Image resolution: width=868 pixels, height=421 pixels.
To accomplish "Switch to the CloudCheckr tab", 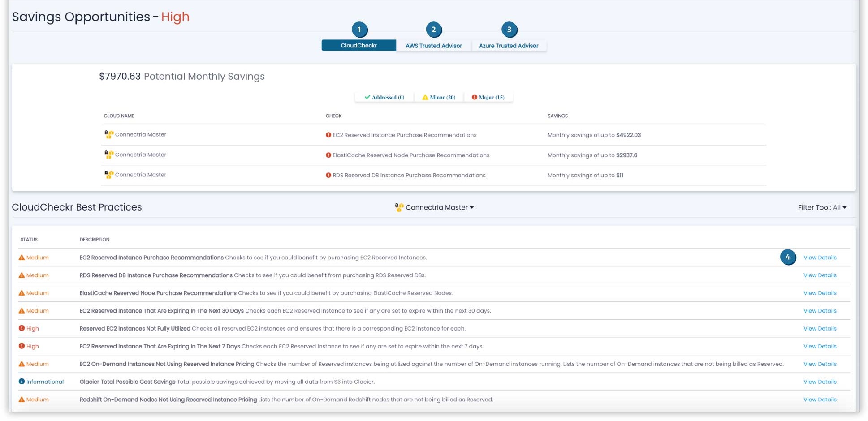I will pyautogui.click(x=358, y=45).
